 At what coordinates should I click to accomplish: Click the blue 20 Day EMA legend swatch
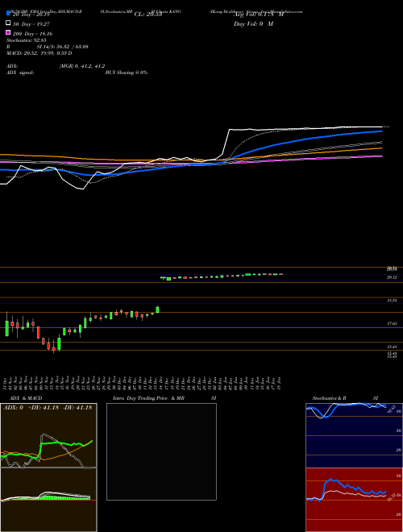coord(9,13)
